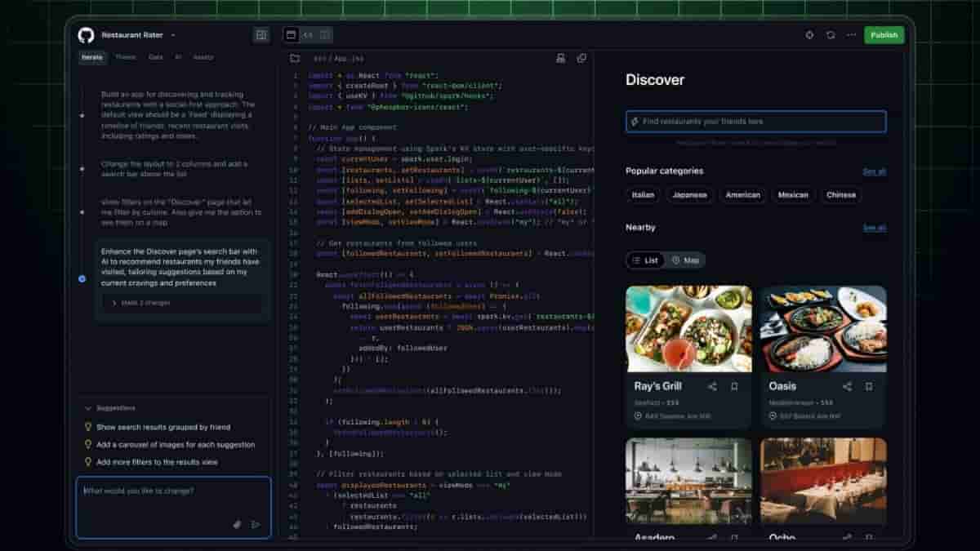The image size is (980, 551).
Task: Open the file explorer folder icon
Action: (295, 58)
